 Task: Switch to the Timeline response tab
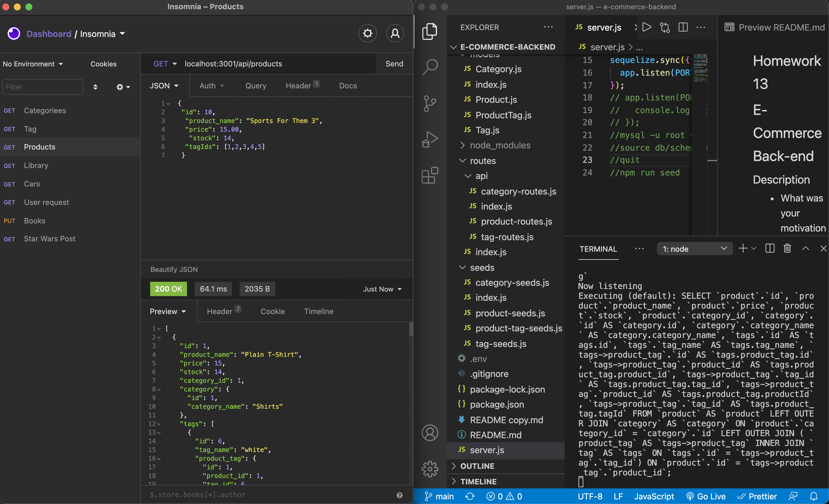[x=318, y=311]
